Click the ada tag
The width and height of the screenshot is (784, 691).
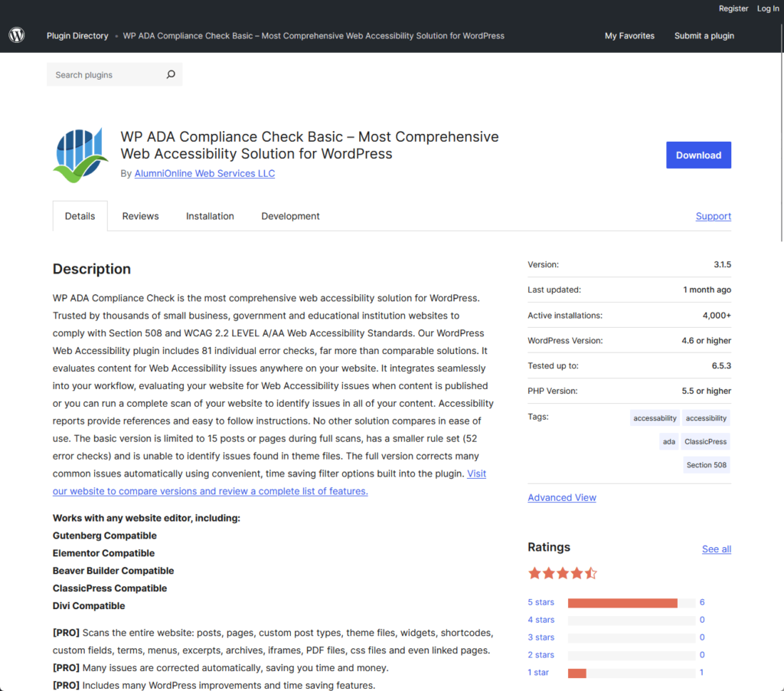tap(669, 441)
